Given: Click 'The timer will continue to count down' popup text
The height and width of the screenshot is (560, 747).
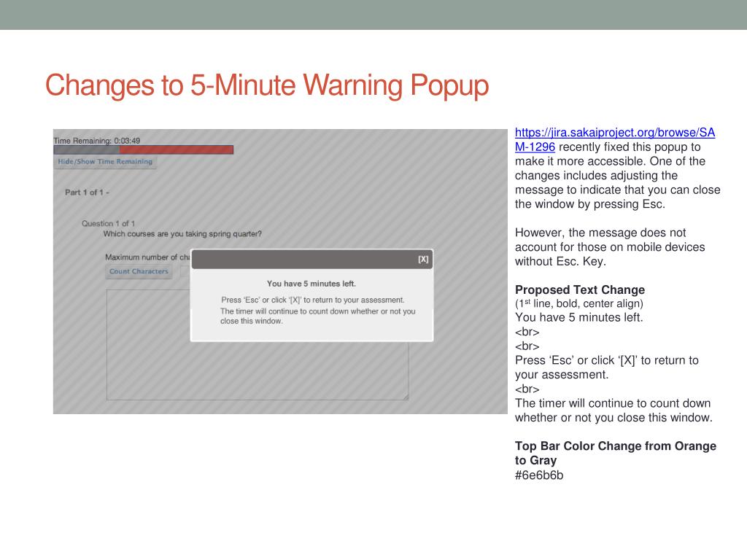Looking at the screenshot, I should point(317,316).
